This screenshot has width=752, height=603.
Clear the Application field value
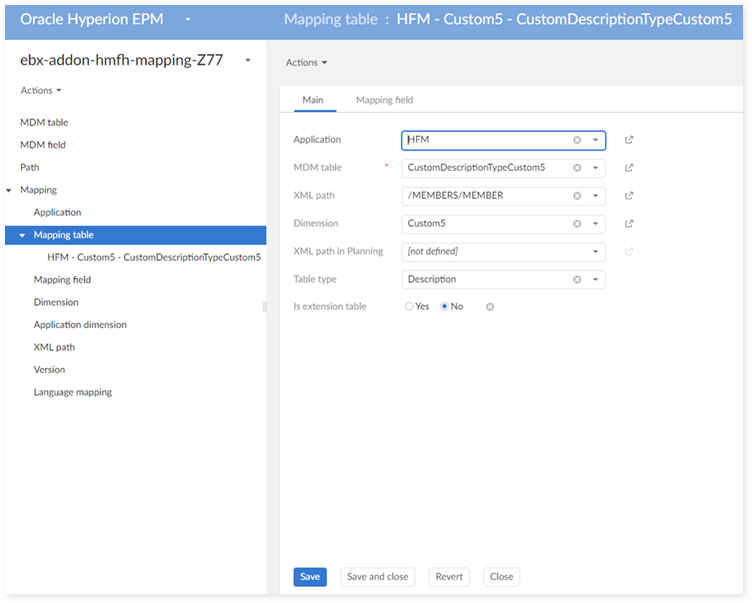(x=577, y=140)
